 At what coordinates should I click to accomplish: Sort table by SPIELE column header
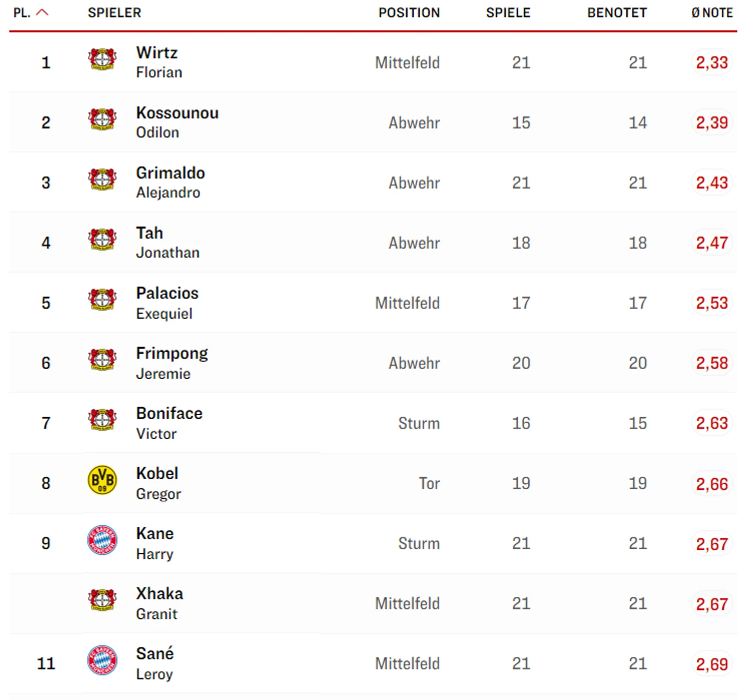click(x=508, y=13)
